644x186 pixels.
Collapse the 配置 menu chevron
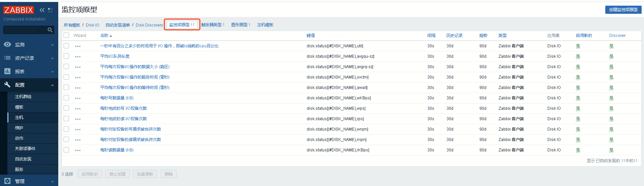[52, 85]
